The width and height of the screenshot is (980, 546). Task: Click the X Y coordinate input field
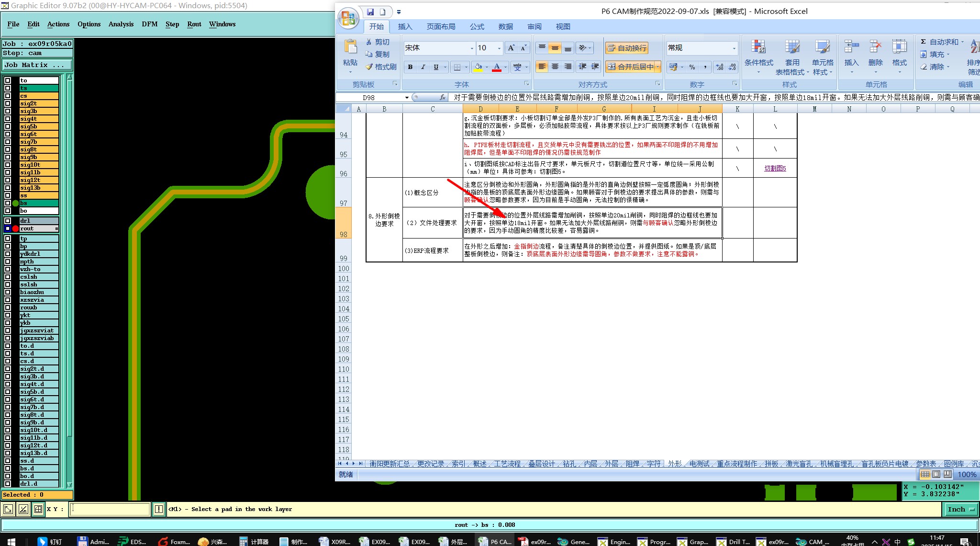pos(111,510)
